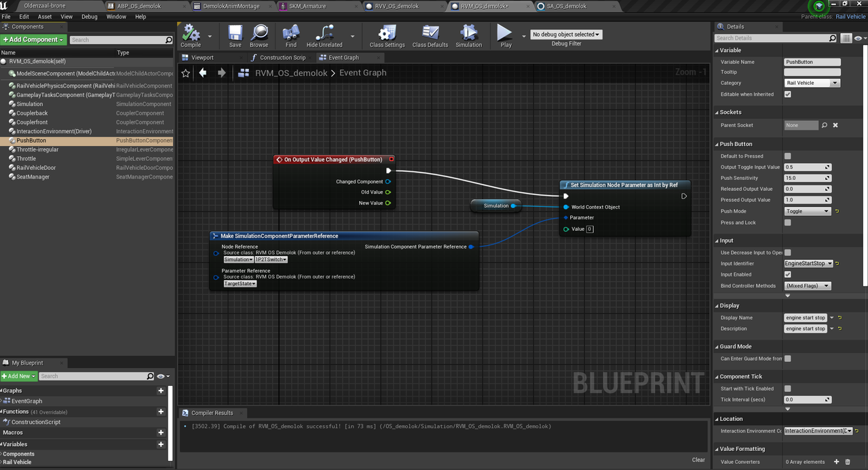Open Rail Vehicle parent class link

[x=850, y=16]
